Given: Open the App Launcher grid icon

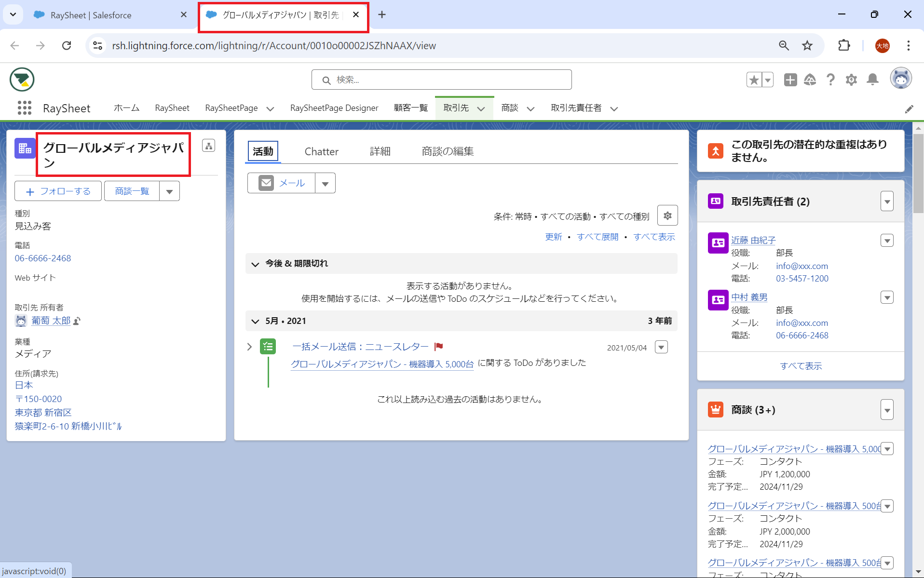Looking at the screenshot, I should click(25, 108).
